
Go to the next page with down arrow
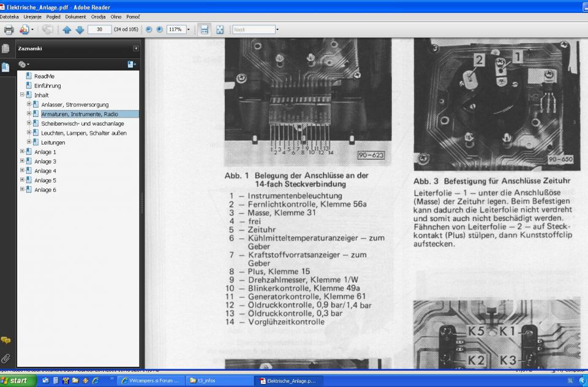click(x=80, y=29)
